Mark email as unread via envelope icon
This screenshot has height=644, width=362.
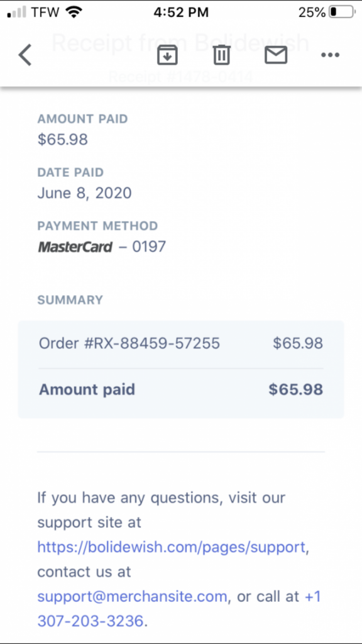click(x=276, y=55)
